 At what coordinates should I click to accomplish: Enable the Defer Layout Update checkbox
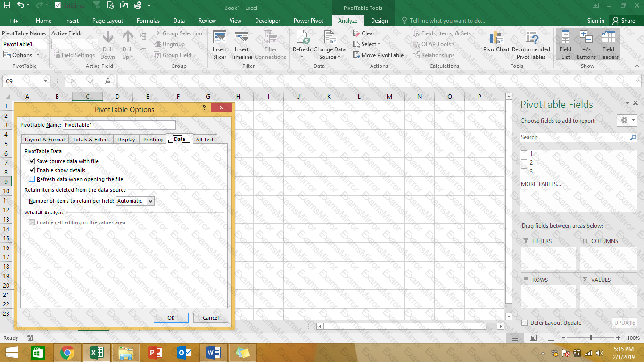click(x=524, y=323)
